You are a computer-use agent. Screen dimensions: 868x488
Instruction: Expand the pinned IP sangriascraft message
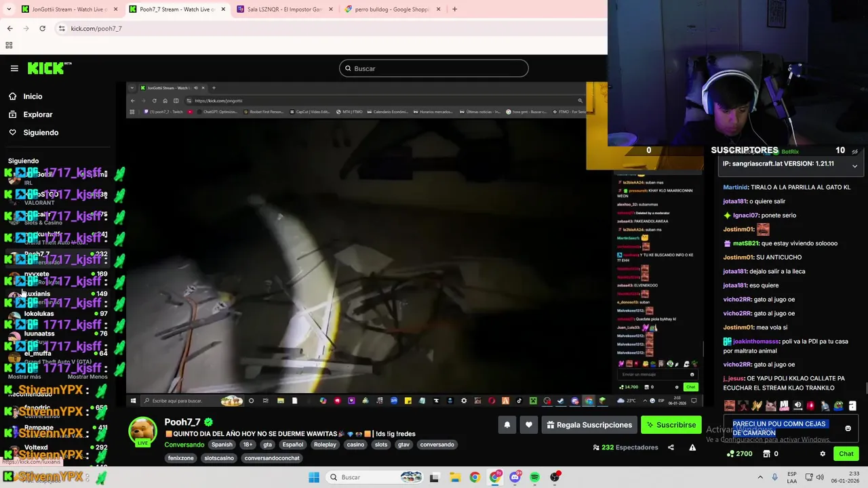pos(854,165)
